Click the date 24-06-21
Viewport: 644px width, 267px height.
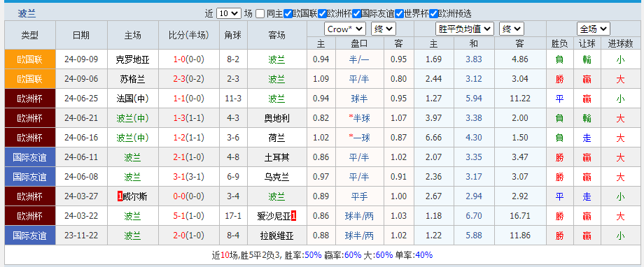pyautogui.click(x=81, y=119)
